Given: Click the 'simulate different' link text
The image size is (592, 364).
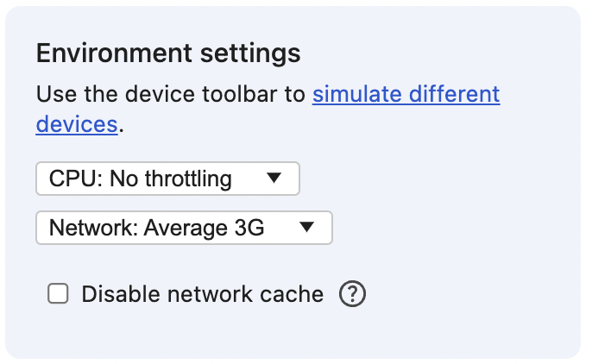Looking at the screenshot, I should 406,94.
